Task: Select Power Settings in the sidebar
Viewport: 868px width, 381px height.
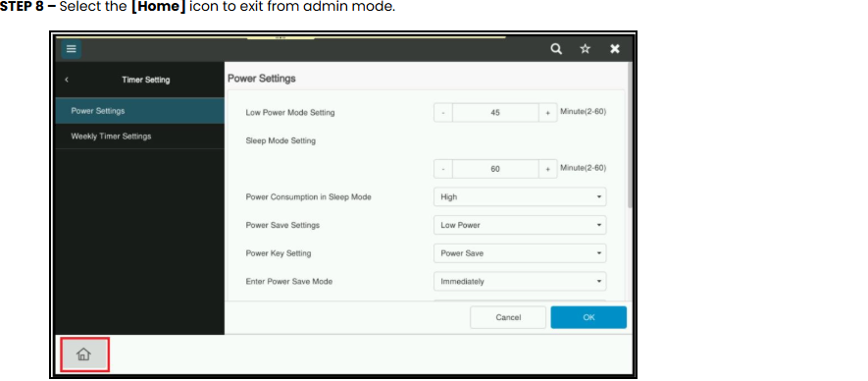Action: (x=139, y=111)
